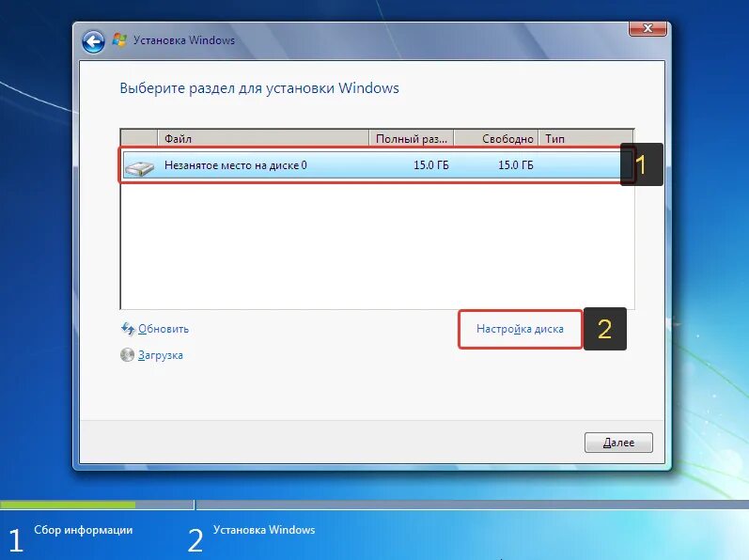Click the hard drive icon of disk 0 row
This screenshot has height=560, width=749.
[x=139, y=167]
